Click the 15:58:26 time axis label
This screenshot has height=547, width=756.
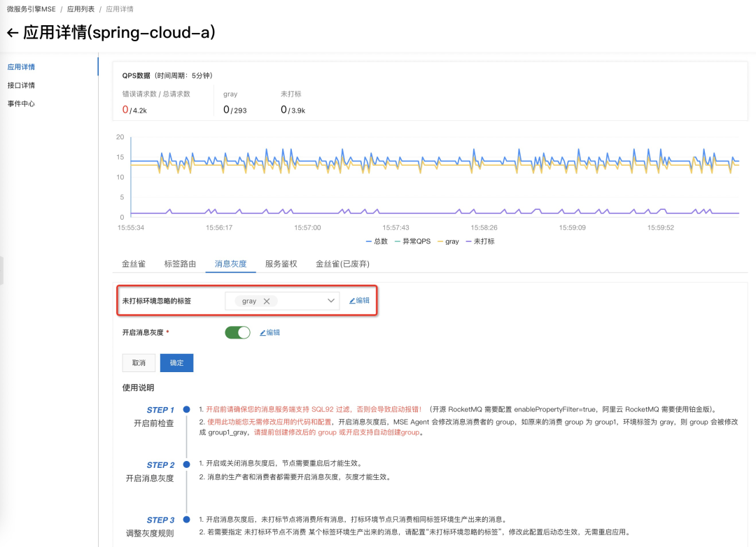(x=484, y=227)
